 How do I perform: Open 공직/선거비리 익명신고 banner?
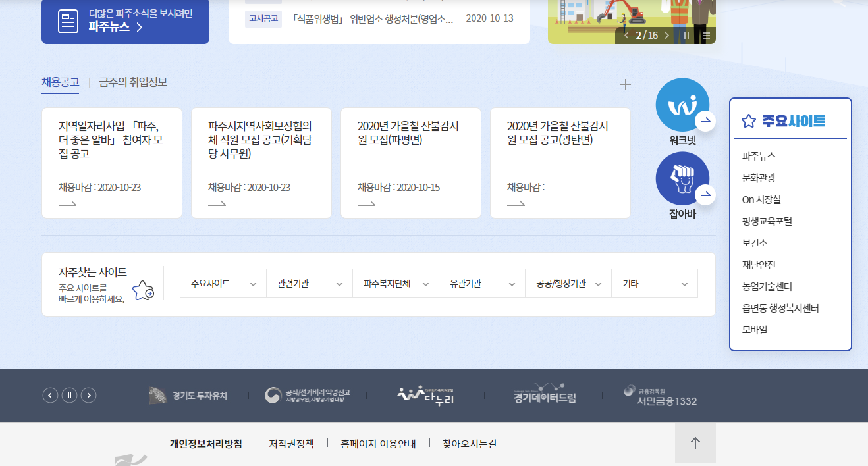pos(307,395)
